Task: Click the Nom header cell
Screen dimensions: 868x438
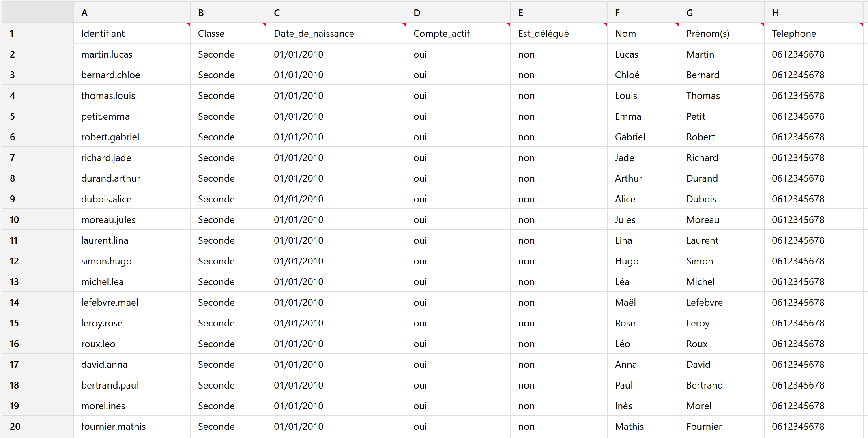Action: pyautogui.click(x=643, y=33)
